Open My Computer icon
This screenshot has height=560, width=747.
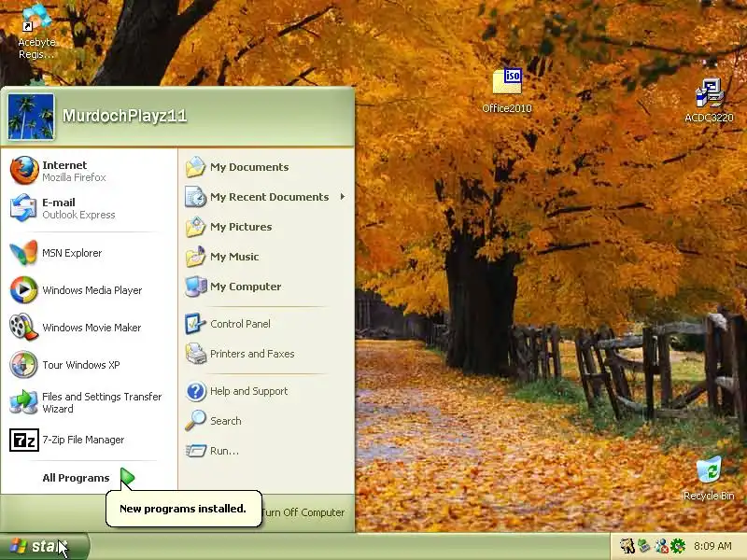tap(195, 287)
